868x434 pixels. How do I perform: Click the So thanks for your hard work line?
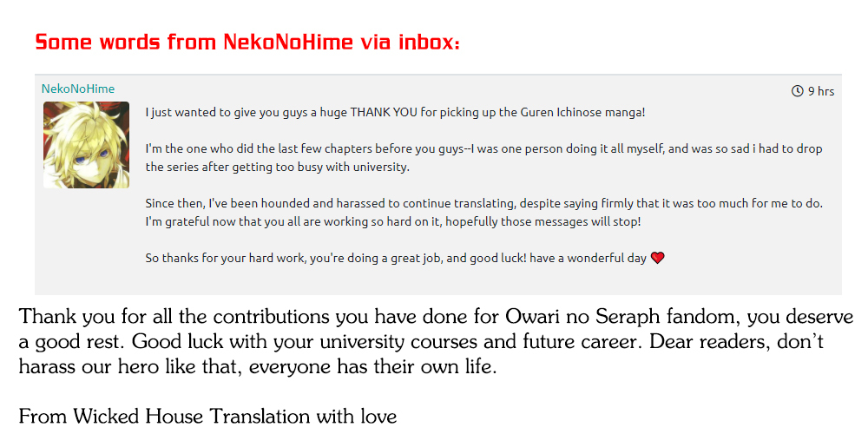click(395, 258)
